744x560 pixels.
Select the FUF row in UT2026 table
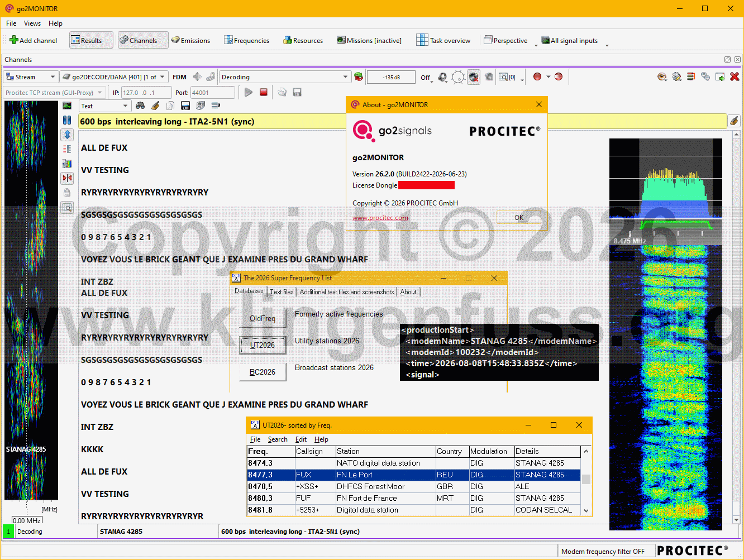(x=414, y=498)
